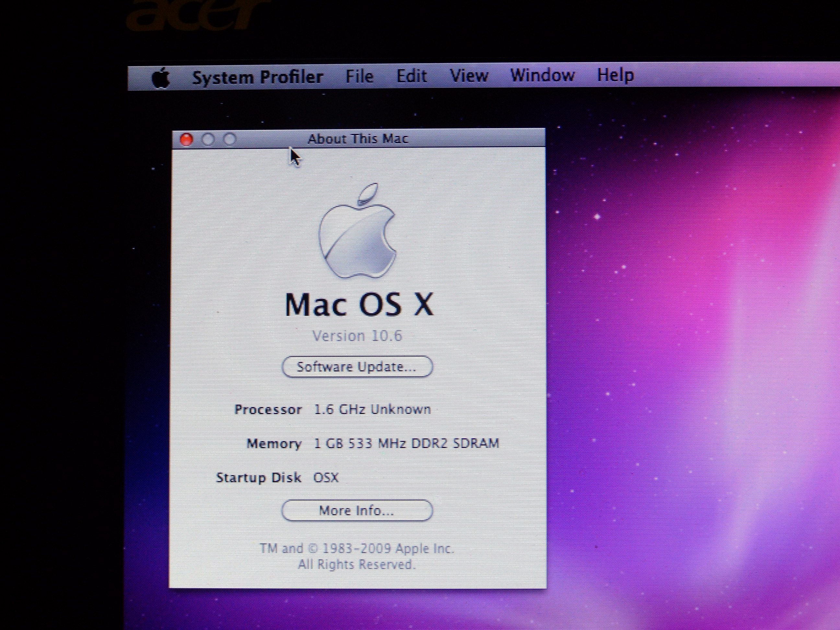Image resolution: width=840 pixels, height=630 pixels.
Task: Open the View menu
Action: pyautogui.click(x=469, y=76)
